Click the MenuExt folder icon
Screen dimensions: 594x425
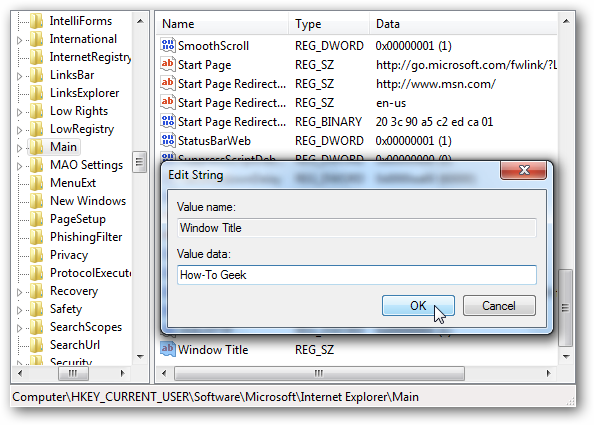36,183
